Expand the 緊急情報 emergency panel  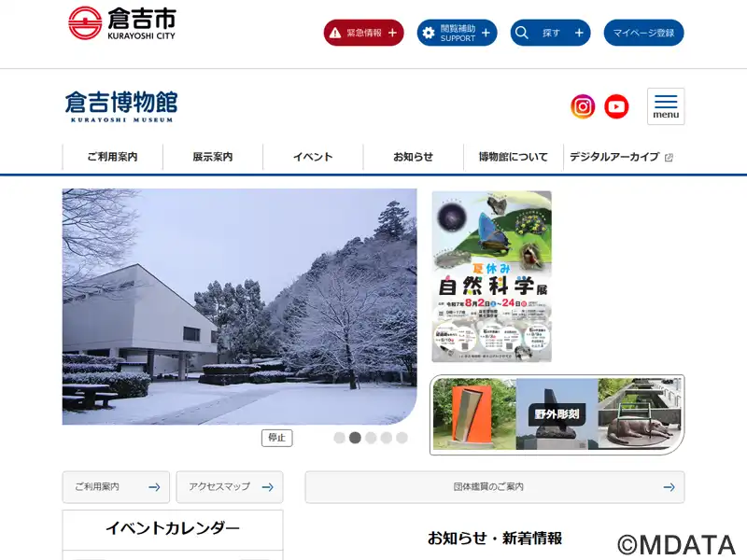[x=363, y=33]
